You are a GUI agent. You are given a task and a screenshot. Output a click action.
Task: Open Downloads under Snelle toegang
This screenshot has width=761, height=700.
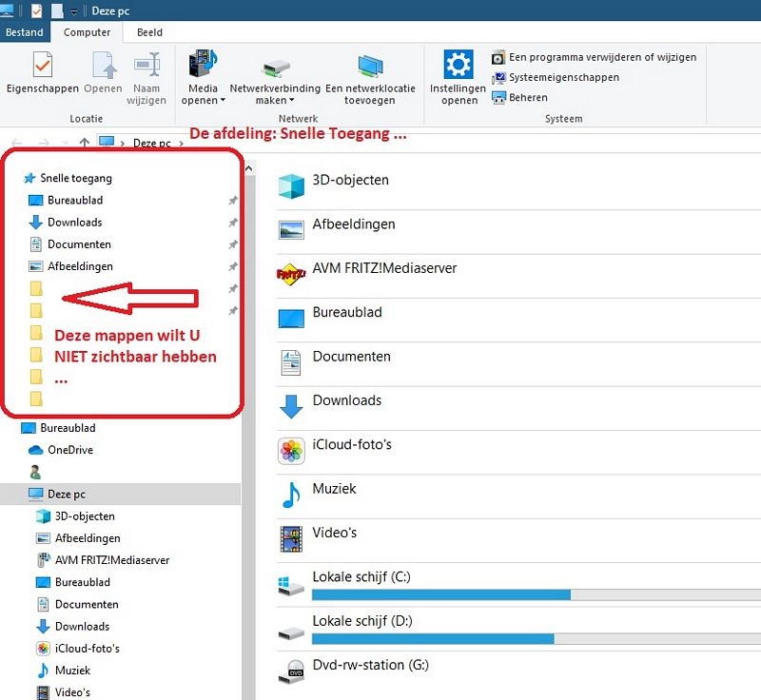(x=66, y=223)
